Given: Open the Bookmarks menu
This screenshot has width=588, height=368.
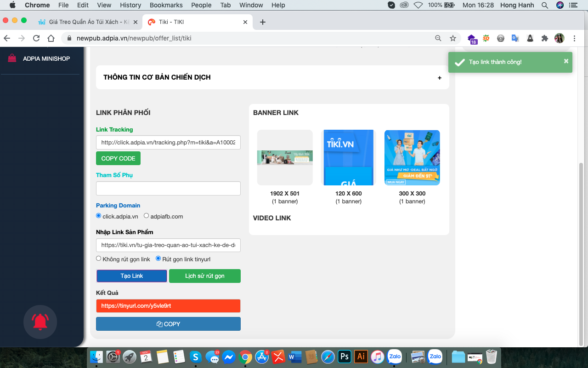Looking at the screenshot, I should click(166, 5).
